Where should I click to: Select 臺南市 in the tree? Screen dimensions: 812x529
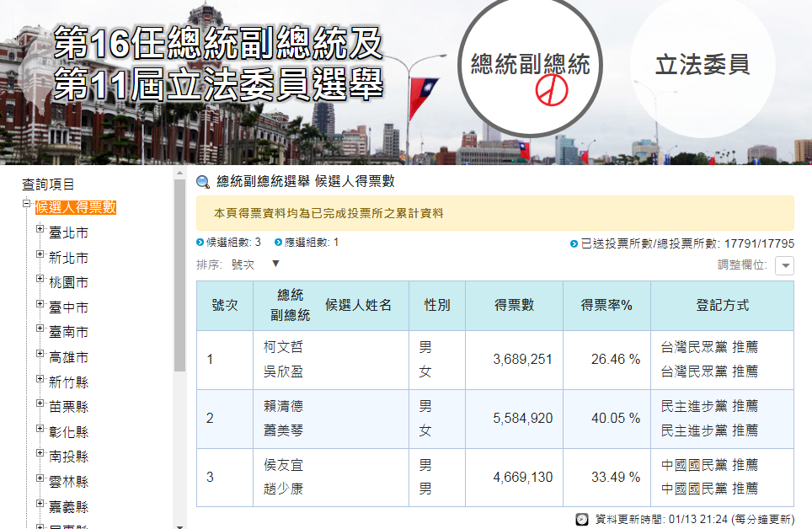68,332
